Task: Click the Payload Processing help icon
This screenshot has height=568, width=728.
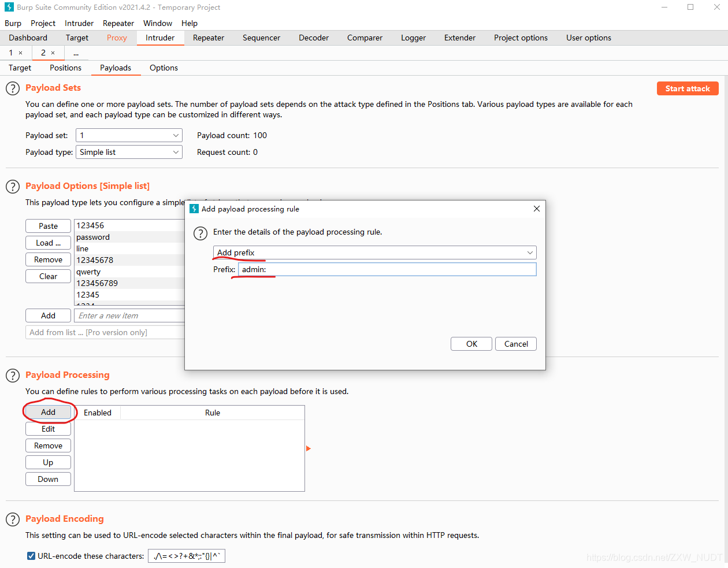Action: [12, 375]
